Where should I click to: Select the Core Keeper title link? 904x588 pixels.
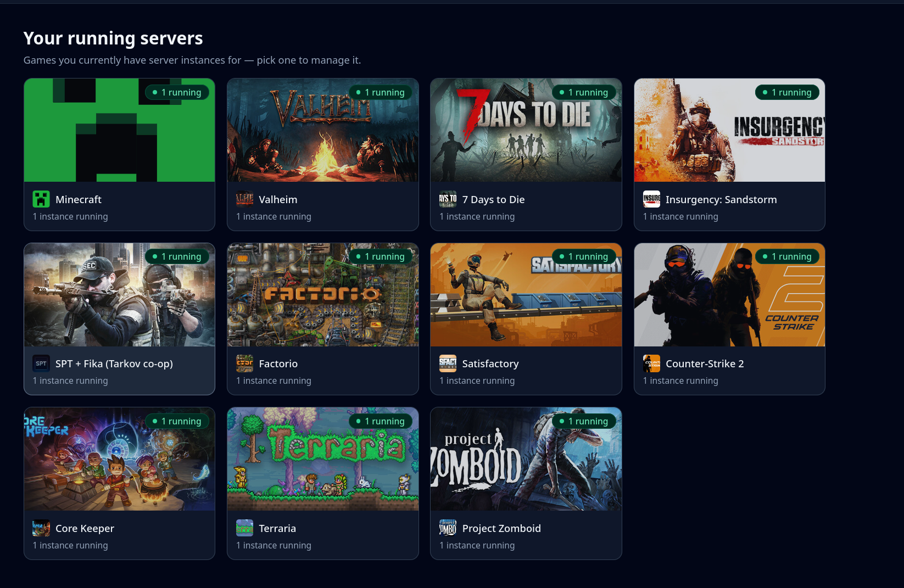pos(85,528)
